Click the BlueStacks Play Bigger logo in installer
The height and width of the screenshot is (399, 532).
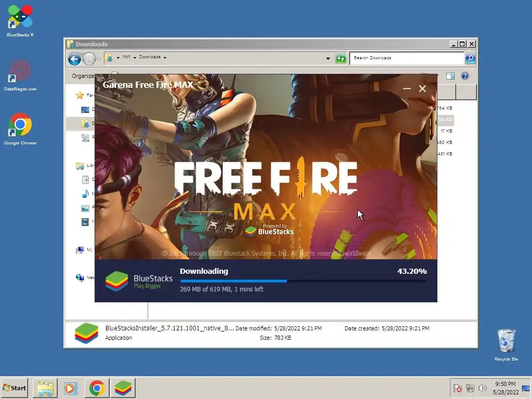coord(139,281)
